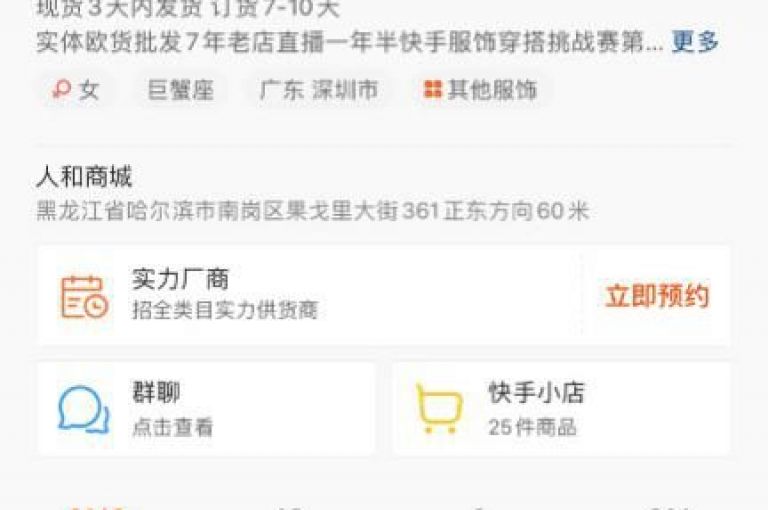Tap 点击查看 under 群聊
This screenshot has height=510, width=768.
(172, 427)
